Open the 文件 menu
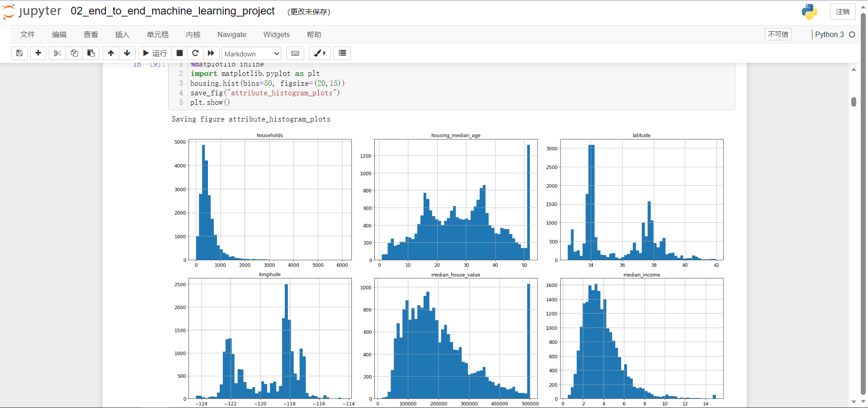Viewport: 868px width, 408px height. tap(28, 34)
